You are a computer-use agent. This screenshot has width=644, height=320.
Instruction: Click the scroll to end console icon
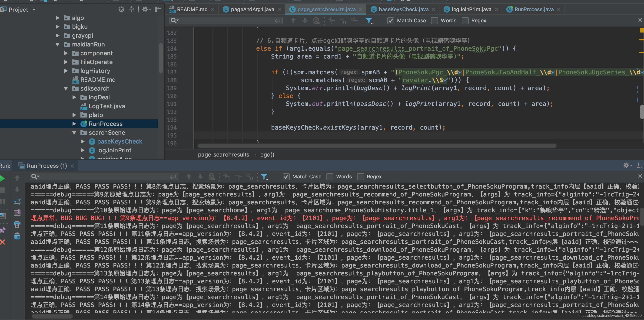click(x=17, y=212)
